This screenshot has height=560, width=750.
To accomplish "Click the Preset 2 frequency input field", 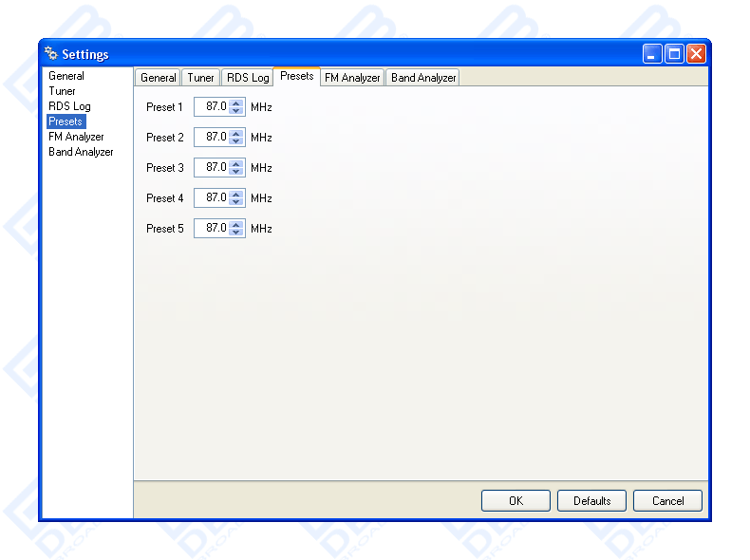I will pos(212,137).
